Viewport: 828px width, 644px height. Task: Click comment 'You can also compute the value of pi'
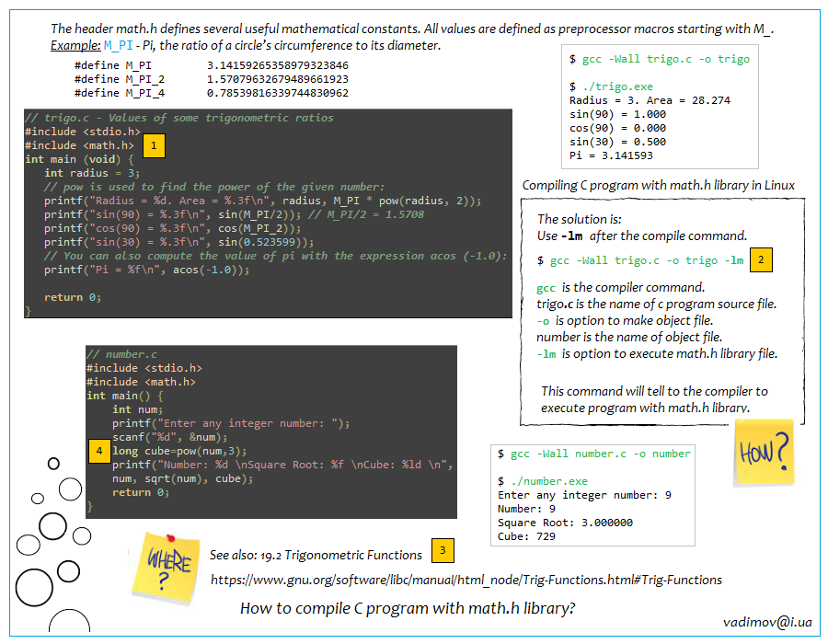click(275, 256)
